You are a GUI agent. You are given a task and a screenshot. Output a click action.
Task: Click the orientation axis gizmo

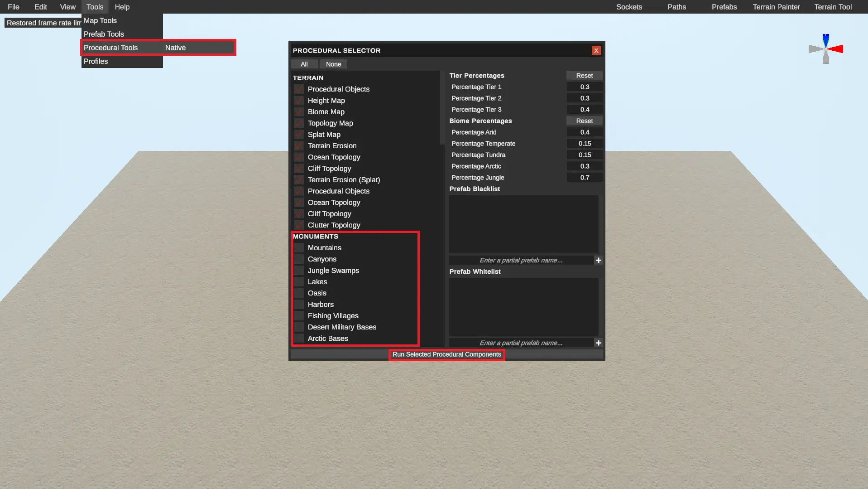point(825,49)
